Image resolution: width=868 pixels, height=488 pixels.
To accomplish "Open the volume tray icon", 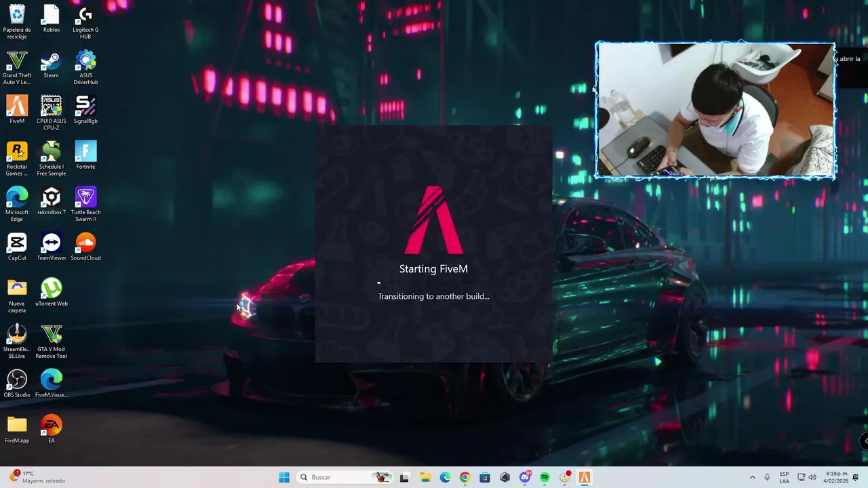I will 812,477.
